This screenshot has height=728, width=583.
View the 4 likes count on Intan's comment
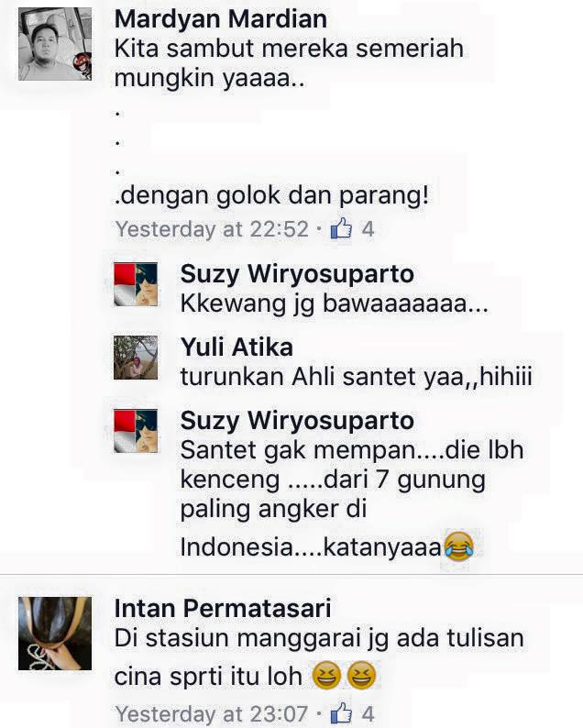pyautogui.click(x=368, y=713)
